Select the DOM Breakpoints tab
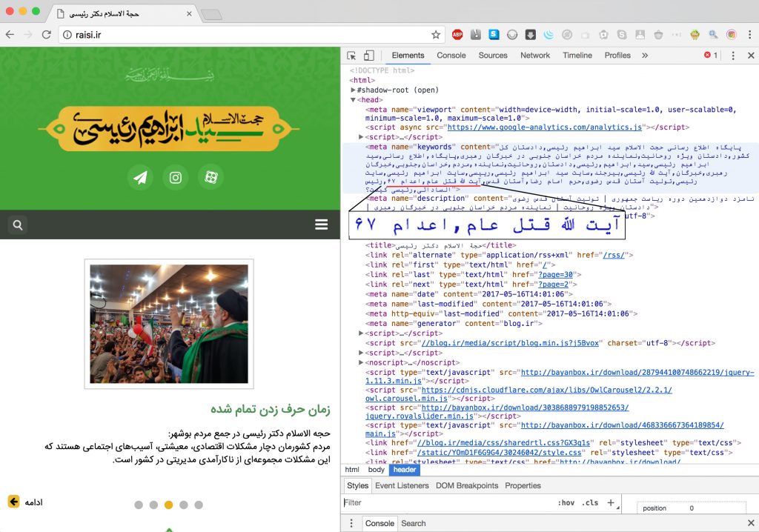The height and width of the screenshot is (532, 759). [467, 485]
